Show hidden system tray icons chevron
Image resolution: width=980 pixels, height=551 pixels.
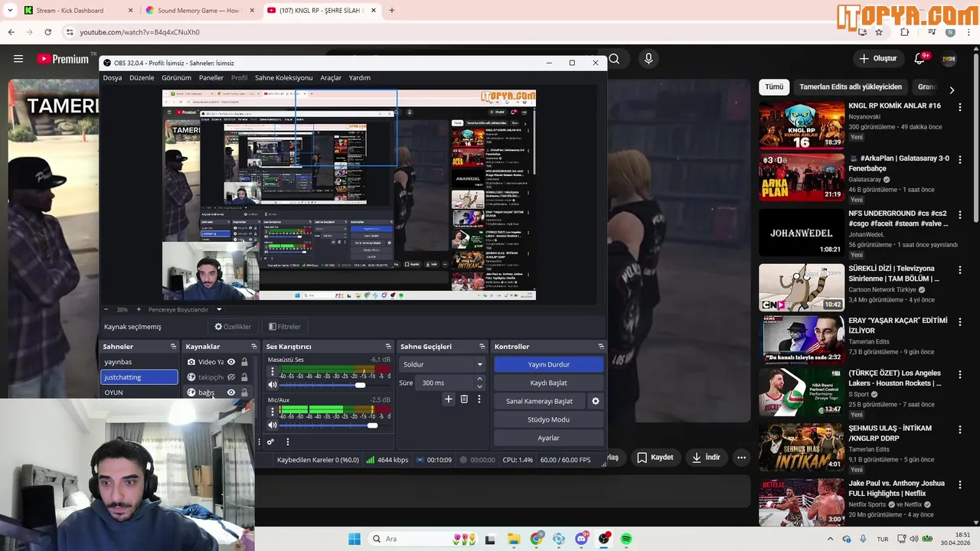(x=831, y=539)
